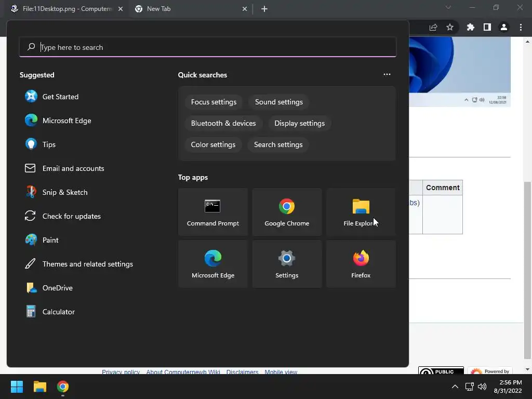Click the Chrome taskbar icon

click(x=63, y=387)
